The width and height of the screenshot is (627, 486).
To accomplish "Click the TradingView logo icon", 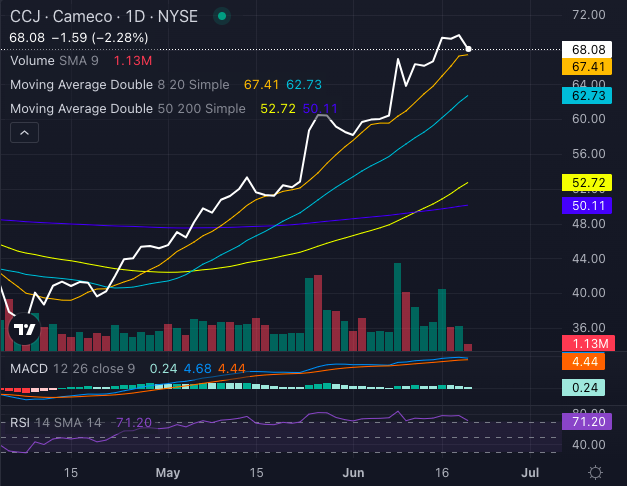I will pos(24,329).
